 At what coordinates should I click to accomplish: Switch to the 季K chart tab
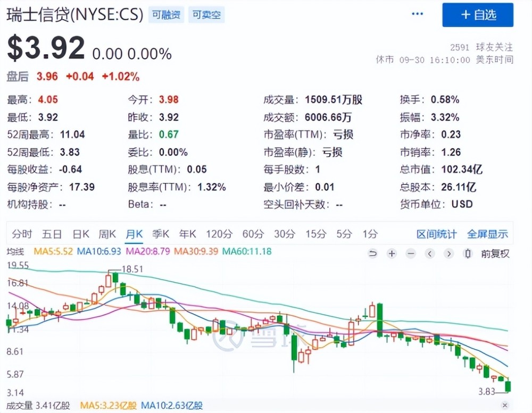[x=161, y=234]
